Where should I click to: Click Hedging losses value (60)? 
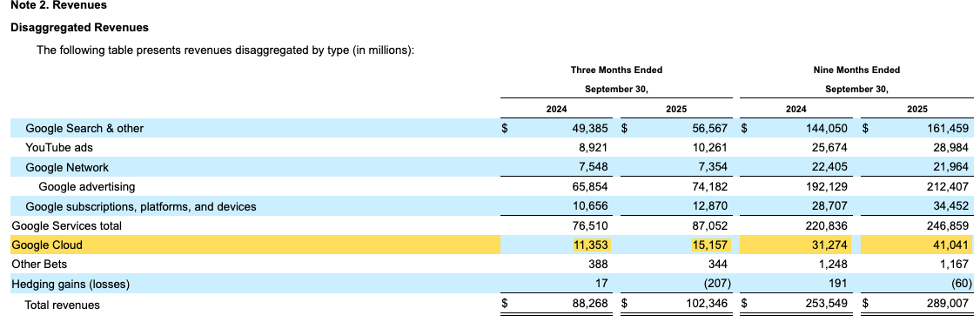pyautogui.click(x=962, y=284)
